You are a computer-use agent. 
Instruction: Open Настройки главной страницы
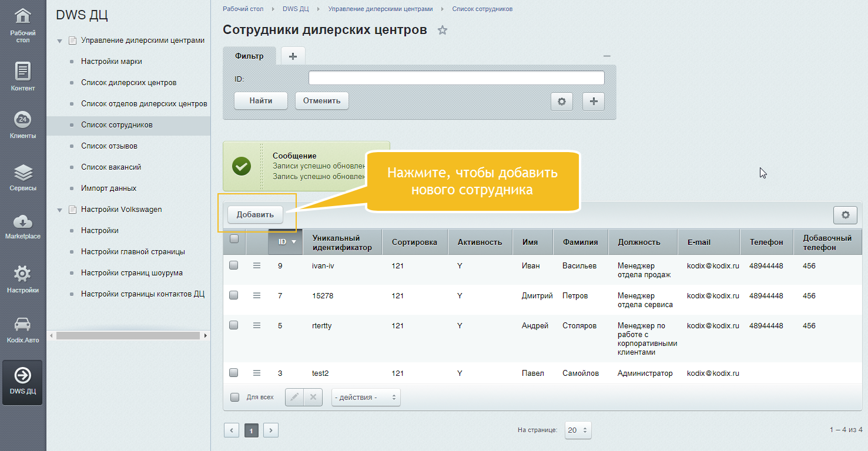133,252
